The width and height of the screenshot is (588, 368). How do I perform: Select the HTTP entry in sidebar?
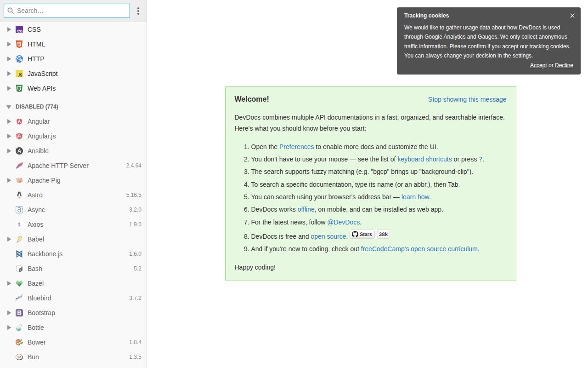tap(35, 58)
